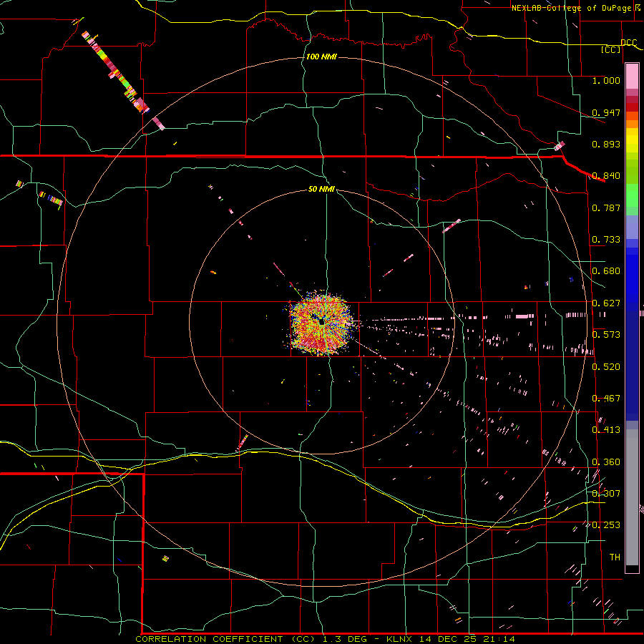
Task: Pick the light pink color bar segment
Action: click(632, 77)
